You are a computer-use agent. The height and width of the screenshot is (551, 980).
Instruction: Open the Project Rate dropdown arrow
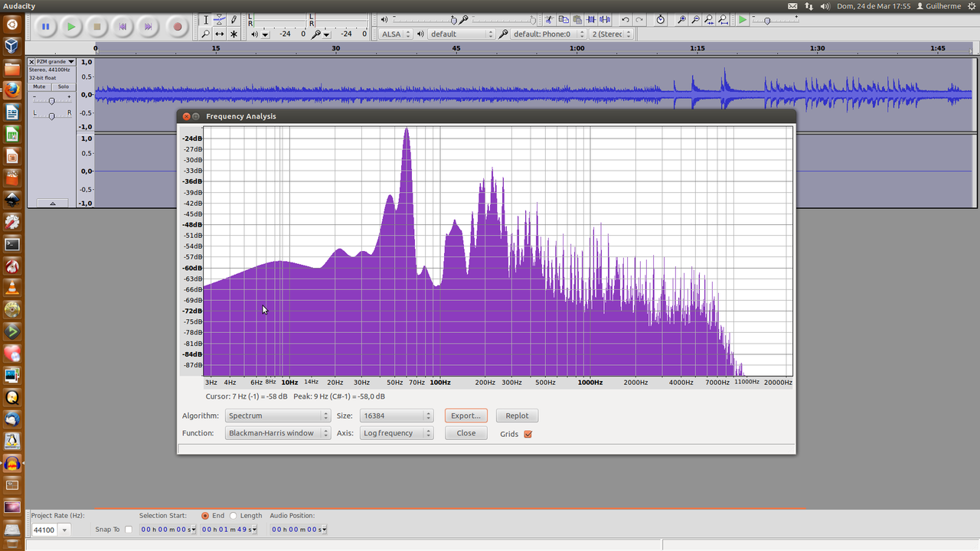[64, 530]
